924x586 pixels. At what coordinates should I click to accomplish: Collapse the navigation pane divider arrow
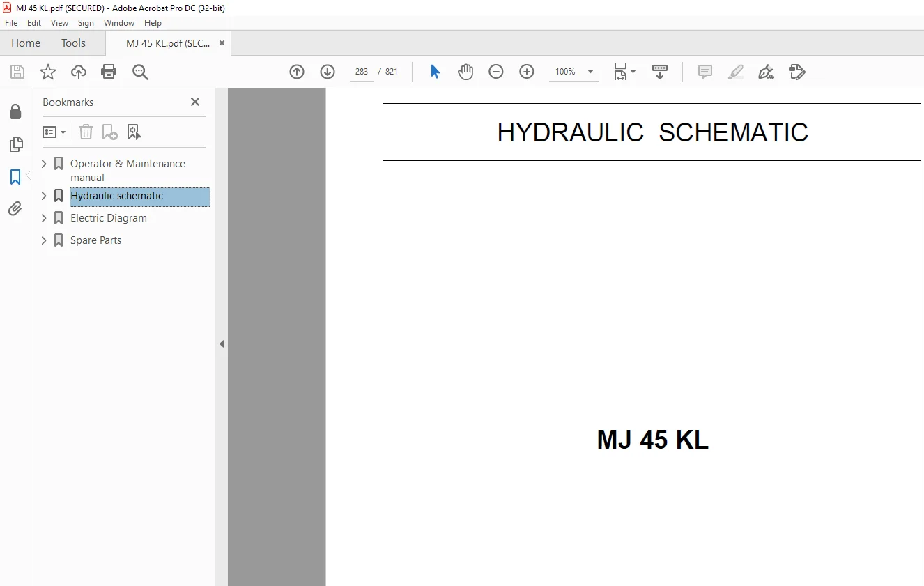tap(222, 344)
